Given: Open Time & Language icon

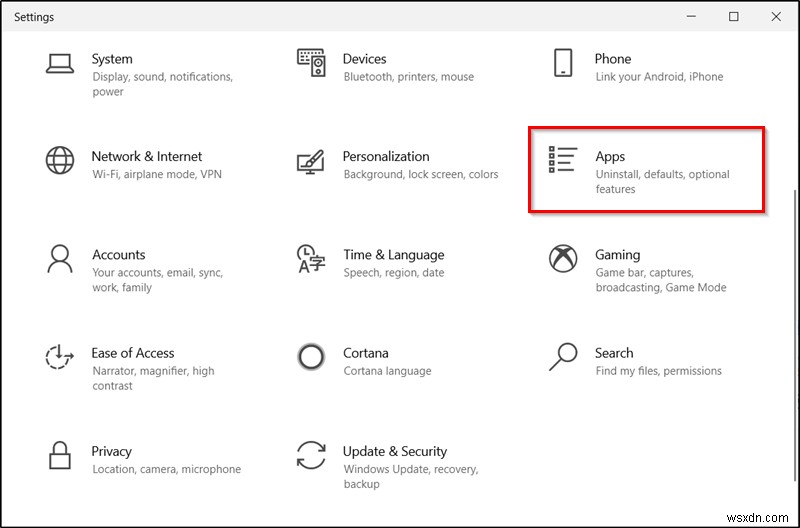Looking at the screenshot, I should (x=311, y=259).
